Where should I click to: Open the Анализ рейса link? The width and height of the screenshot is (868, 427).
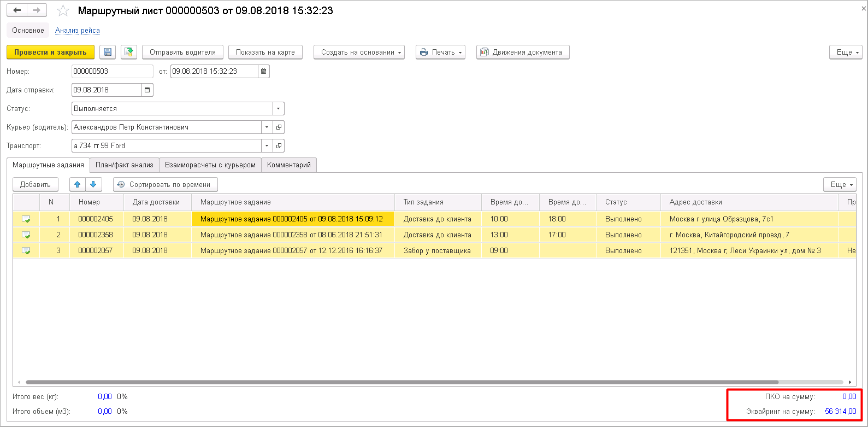coord(78,30)
